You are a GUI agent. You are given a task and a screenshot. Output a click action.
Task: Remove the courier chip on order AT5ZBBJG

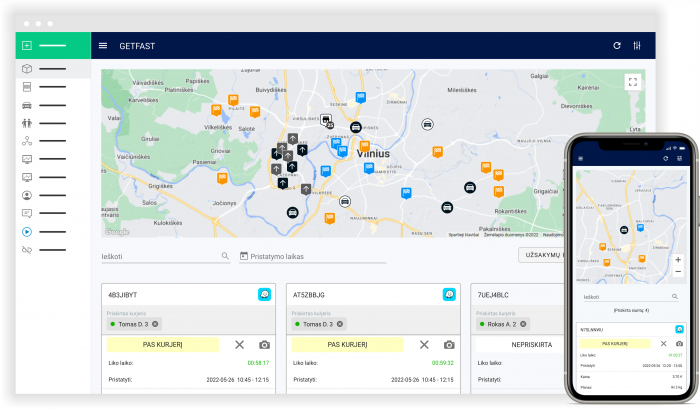[x=340, y=324]
